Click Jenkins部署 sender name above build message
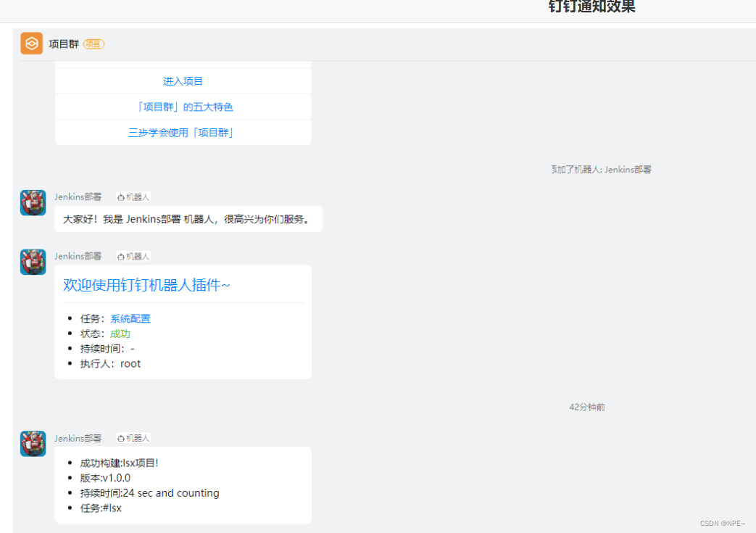The width and height of the screenshot is (756, 533). (78, 438)
